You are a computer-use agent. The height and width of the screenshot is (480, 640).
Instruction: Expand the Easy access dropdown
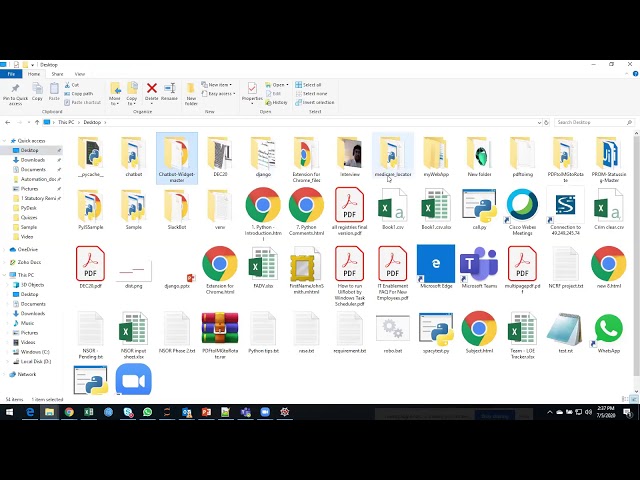coord(219,93)
